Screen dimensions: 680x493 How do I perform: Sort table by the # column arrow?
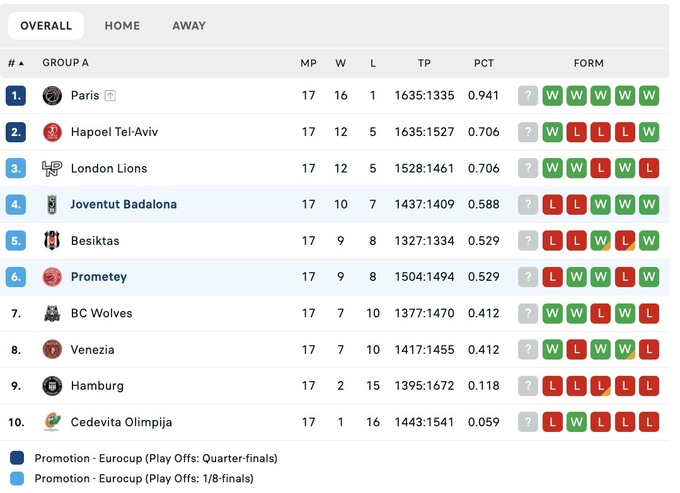click(x=21, y=63)
